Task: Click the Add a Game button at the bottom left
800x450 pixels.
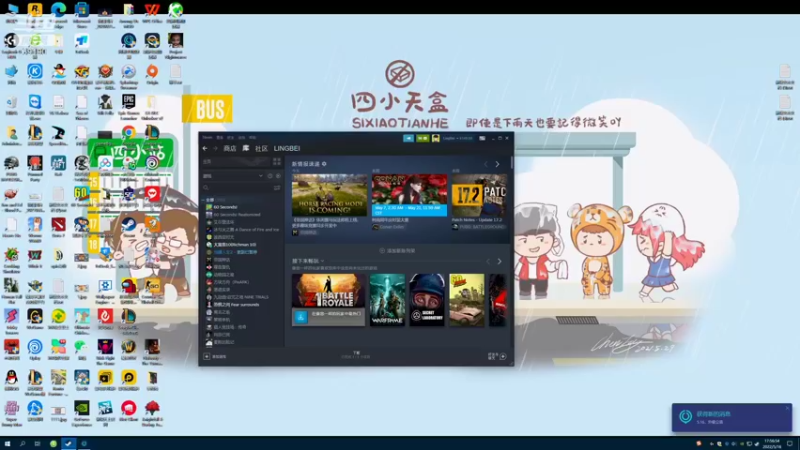Action: 215,357
